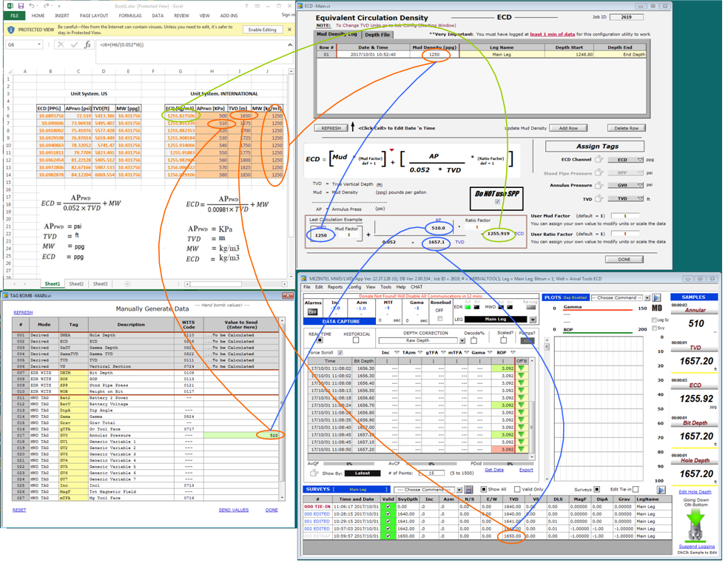Click the green drill bit Going Down icon
Image resolution: width=728 pixels, height=563 pixels.
pyautogui.click(x=695, y=525)
